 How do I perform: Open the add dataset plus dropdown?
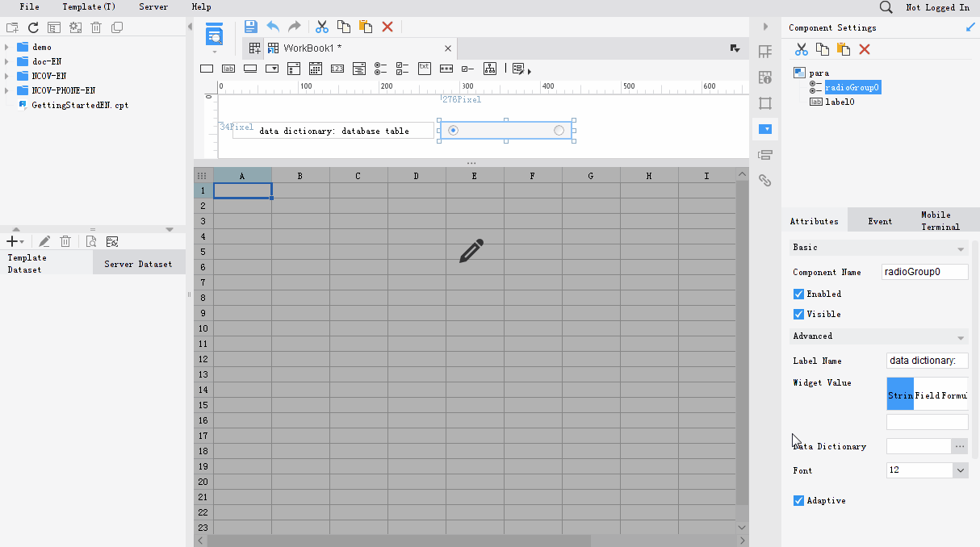click(15, 241)
